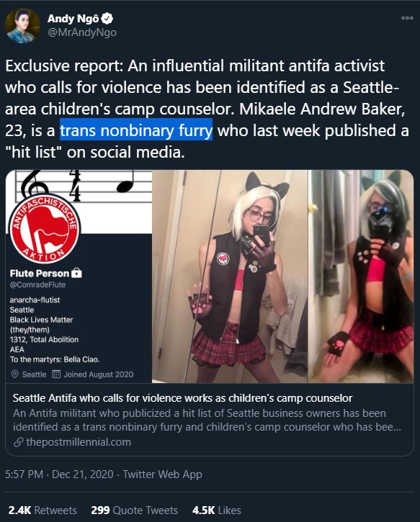
Task: Click the link chain icon before thepostmillennial.com
Action: click(x=18, y=442)
